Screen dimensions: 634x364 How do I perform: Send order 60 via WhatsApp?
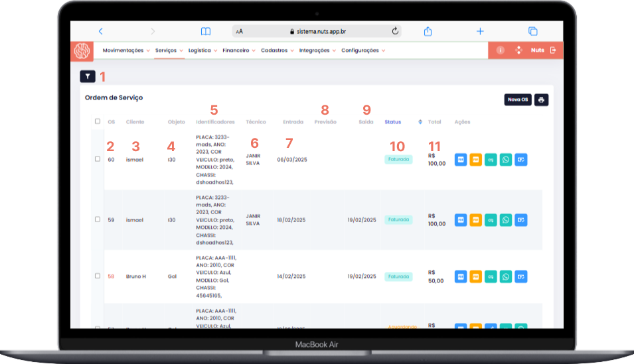506,160
